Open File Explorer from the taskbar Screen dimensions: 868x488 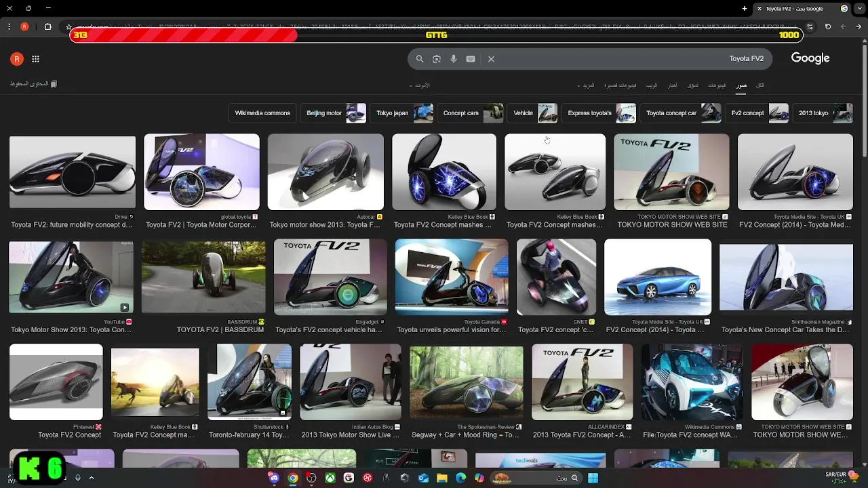click(x=442, y=478)
